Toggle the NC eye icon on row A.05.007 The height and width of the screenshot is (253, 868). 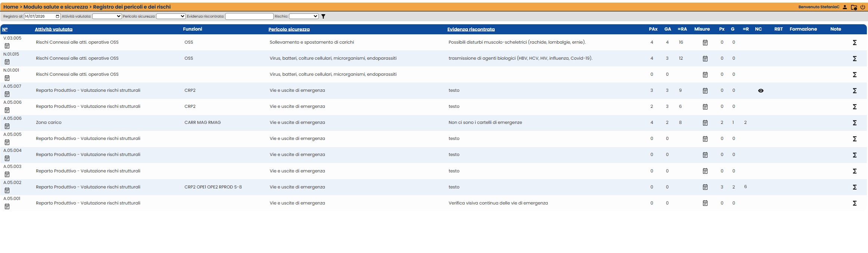761,91
